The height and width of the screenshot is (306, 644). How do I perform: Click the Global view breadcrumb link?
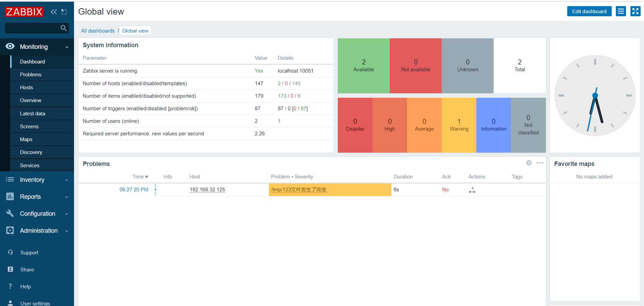point(135,31)
